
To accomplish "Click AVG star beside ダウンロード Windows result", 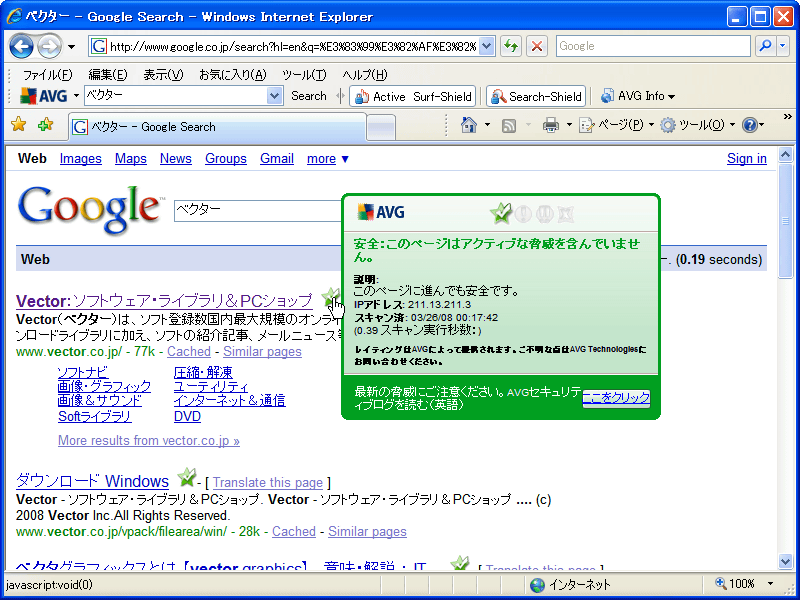I will 186,478.
